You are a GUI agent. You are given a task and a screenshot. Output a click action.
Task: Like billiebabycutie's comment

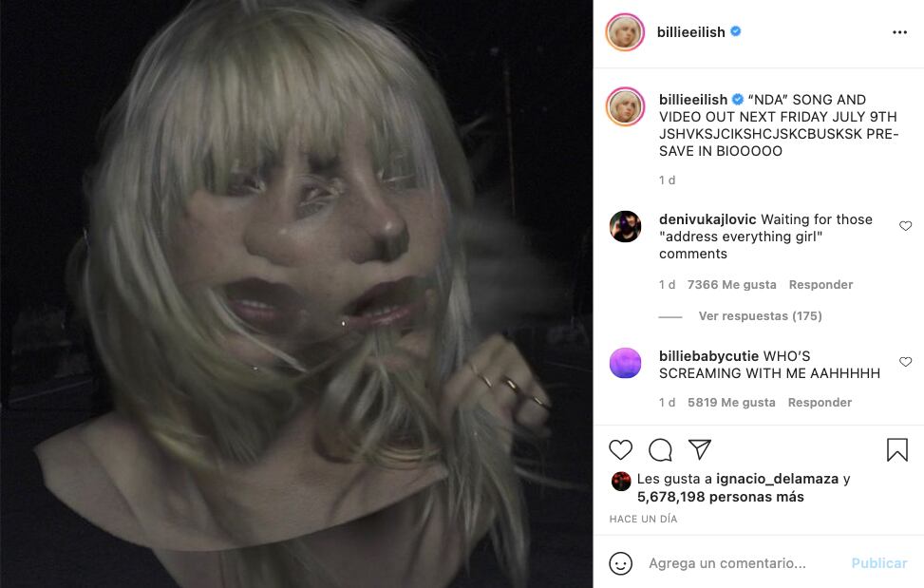point(905,362)
